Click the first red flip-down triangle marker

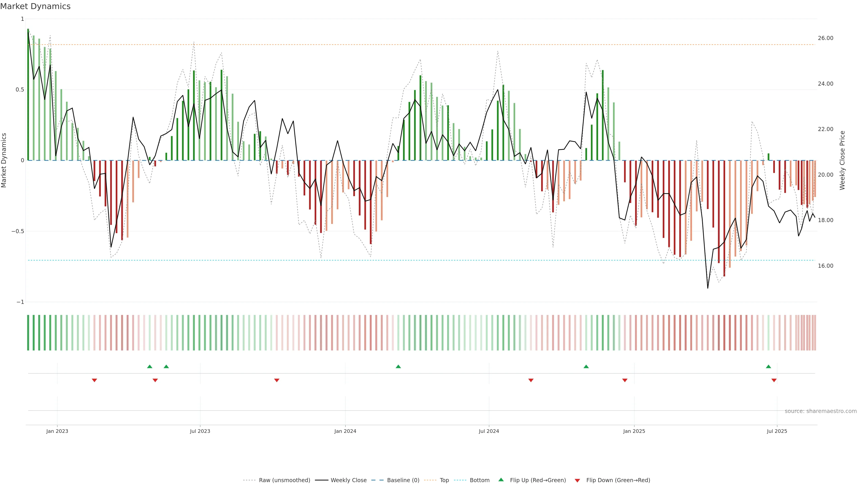(94, 380)
